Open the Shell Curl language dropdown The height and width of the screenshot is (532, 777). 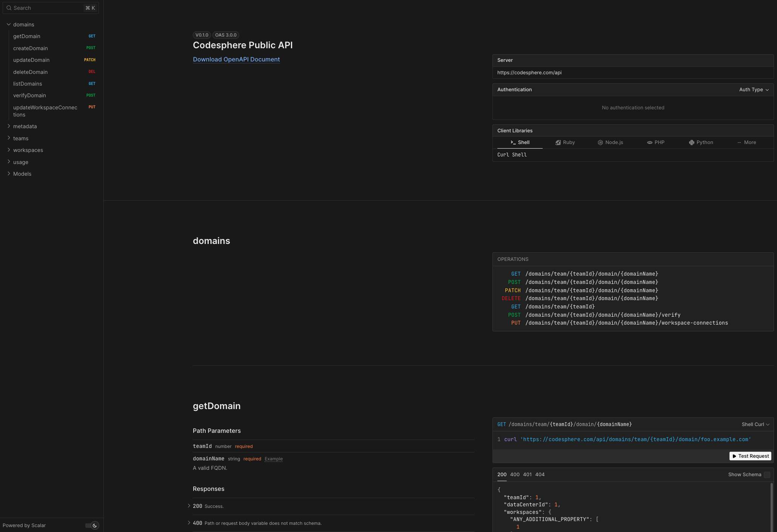coord(755,424)
